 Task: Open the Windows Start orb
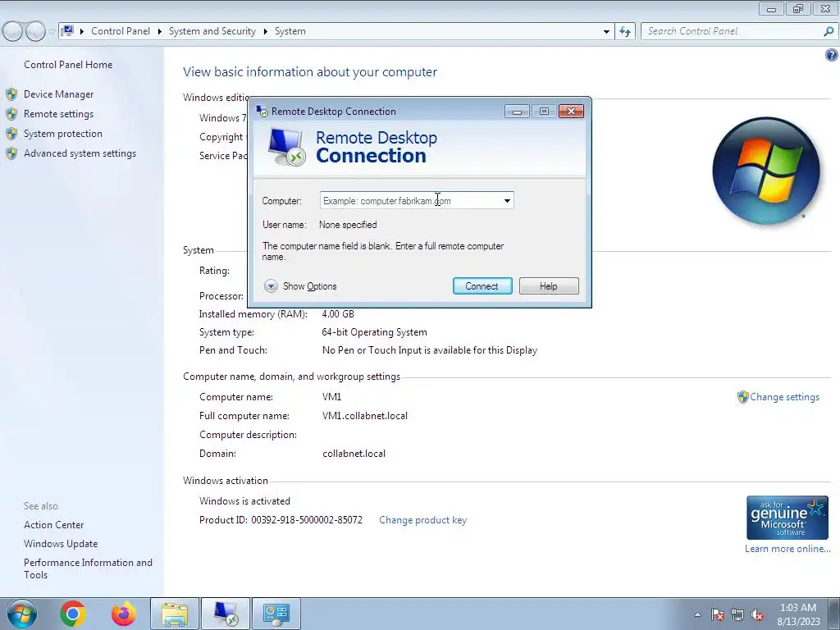(x=21, y=614)
